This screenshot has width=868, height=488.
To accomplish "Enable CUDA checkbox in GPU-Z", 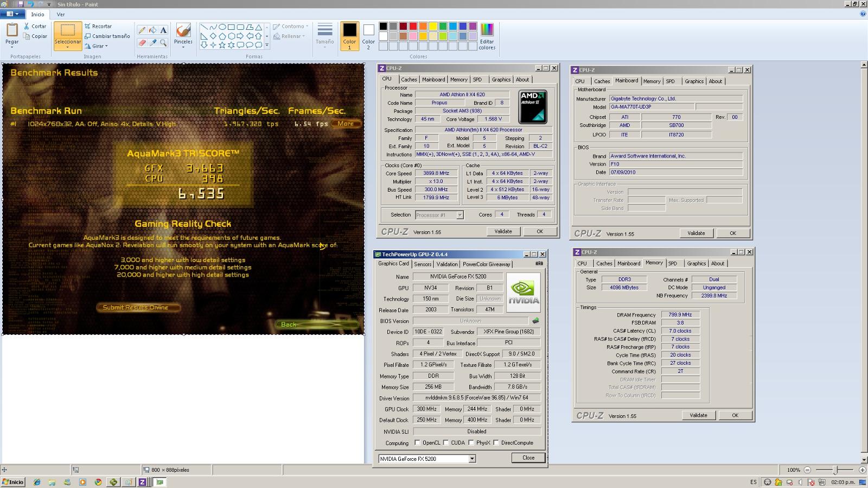I will (446, 443).
